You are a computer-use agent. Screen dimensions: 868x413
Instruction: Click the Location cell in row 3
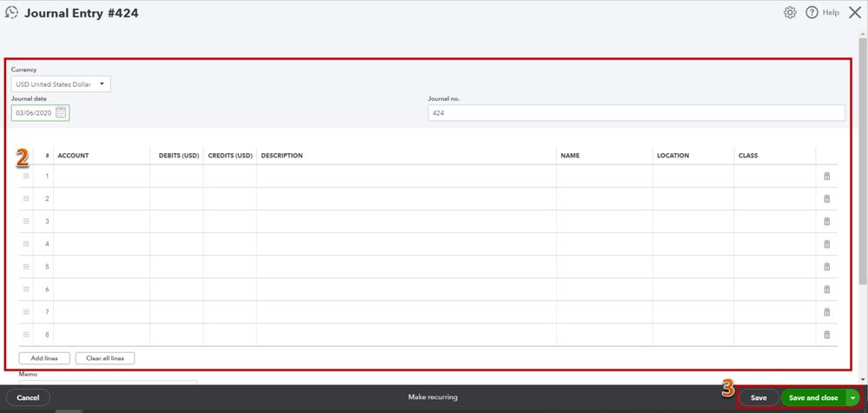693,222
